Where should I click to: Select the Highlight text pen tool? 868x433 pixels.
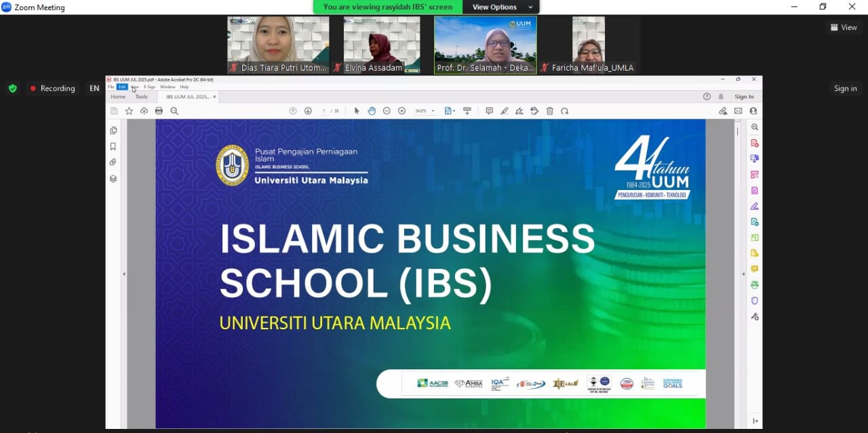coord(504,111)
